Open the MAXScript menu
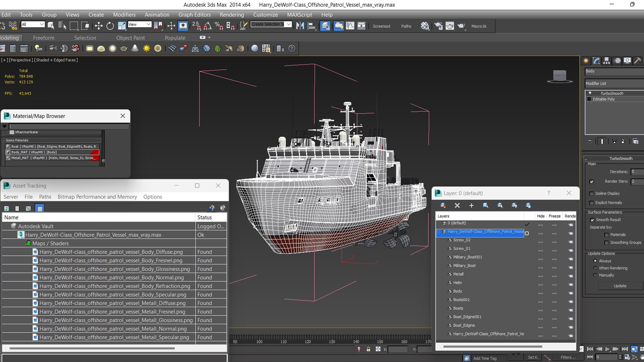 click(x=300, y=15)
